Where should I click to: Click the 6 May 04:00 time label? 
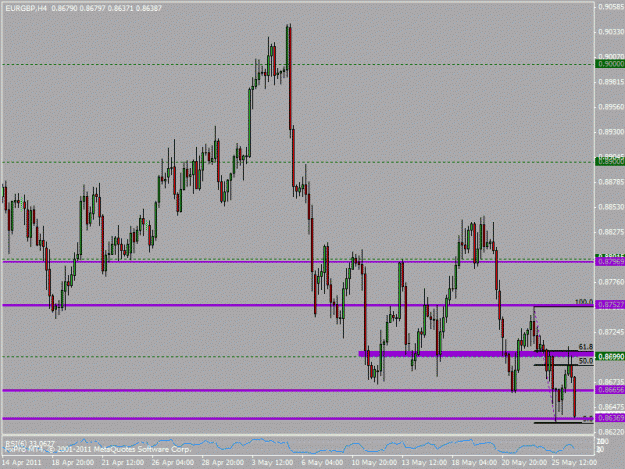coord(322,463)
